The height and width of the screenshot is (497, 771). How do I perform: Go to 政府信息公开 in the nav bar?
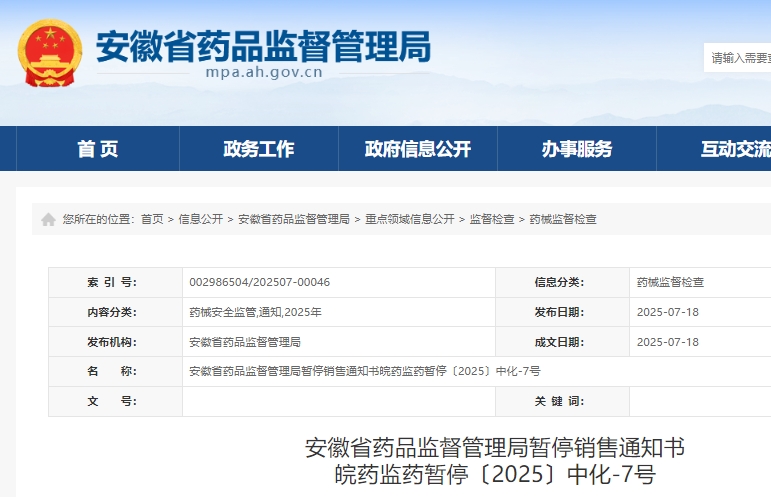tap(418, 149)
